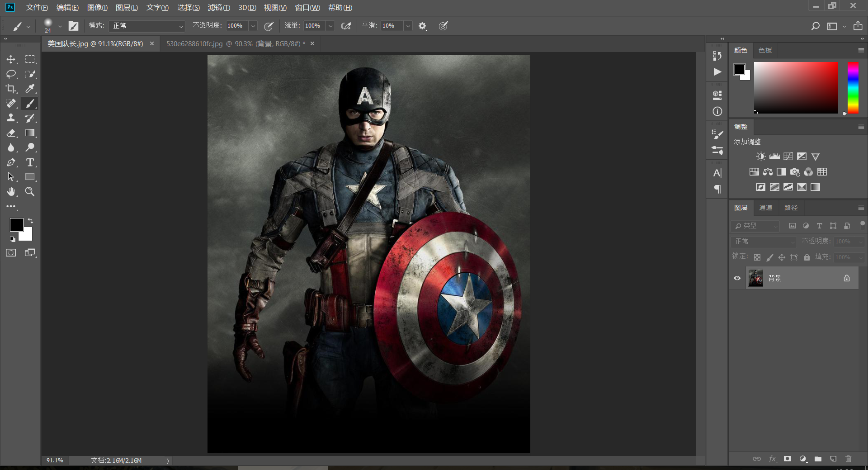Image resolution: width=868 pixels, height=470 pixels.
Task: Select the Quick Selection tool
Action: click(x=30, y=74)
